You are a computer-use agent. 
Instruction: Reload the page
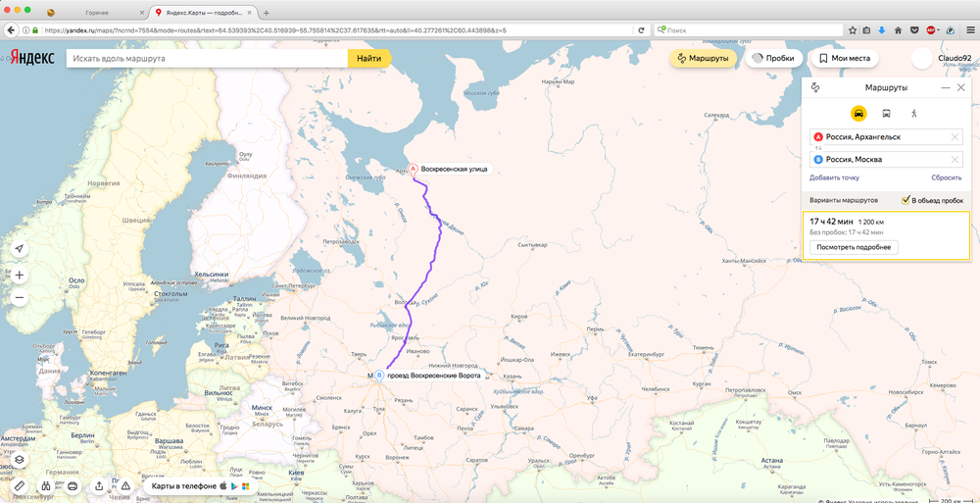pyautogui.click(x=641, y=29)
